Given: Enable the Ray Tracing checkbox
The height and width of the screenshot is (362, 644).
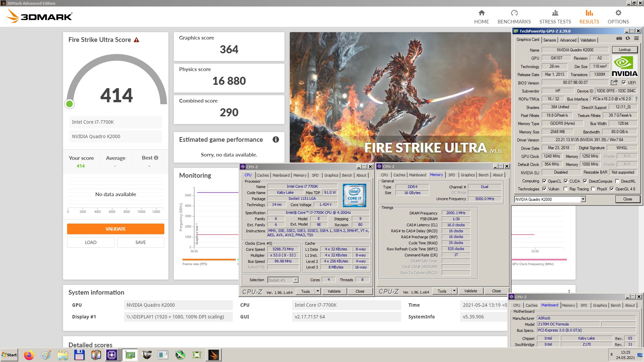Looking at the screenshot, I should pyautogui.click(x=566, y=189).
